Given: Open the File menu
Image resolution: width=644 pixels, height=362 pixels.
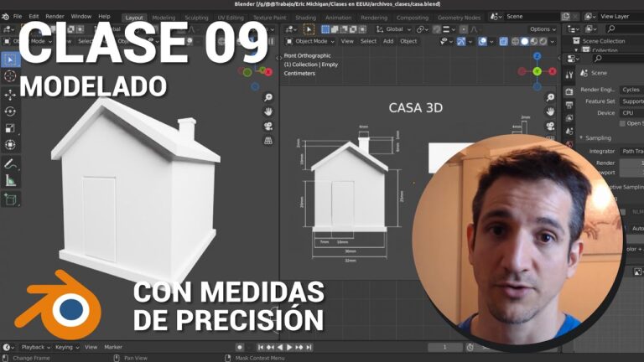Looking at the screenshot, I should [18, 17].
